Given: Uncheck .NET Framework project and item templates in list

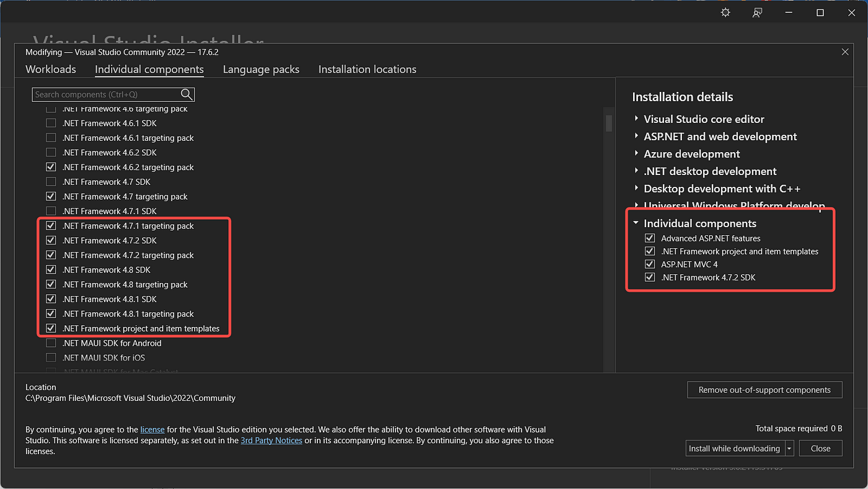Looking at the screenshot, I should 51,328.
